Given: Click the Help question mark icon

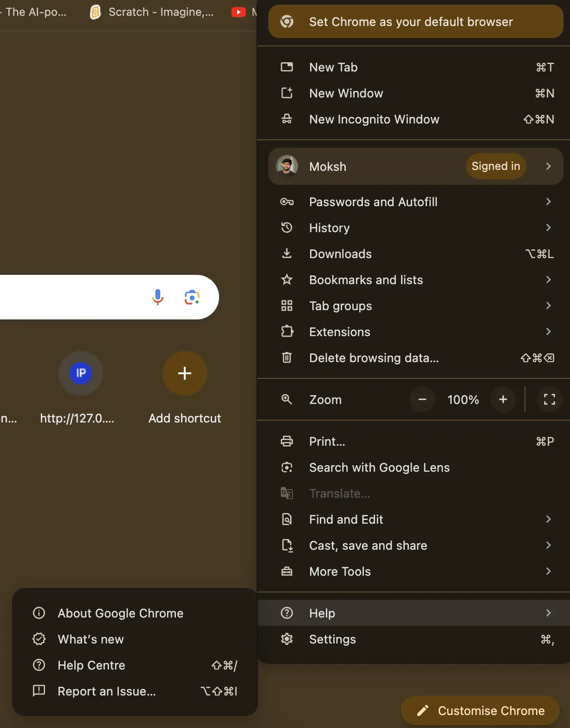Looking at the screenshot, I should [x=287, y=613].
